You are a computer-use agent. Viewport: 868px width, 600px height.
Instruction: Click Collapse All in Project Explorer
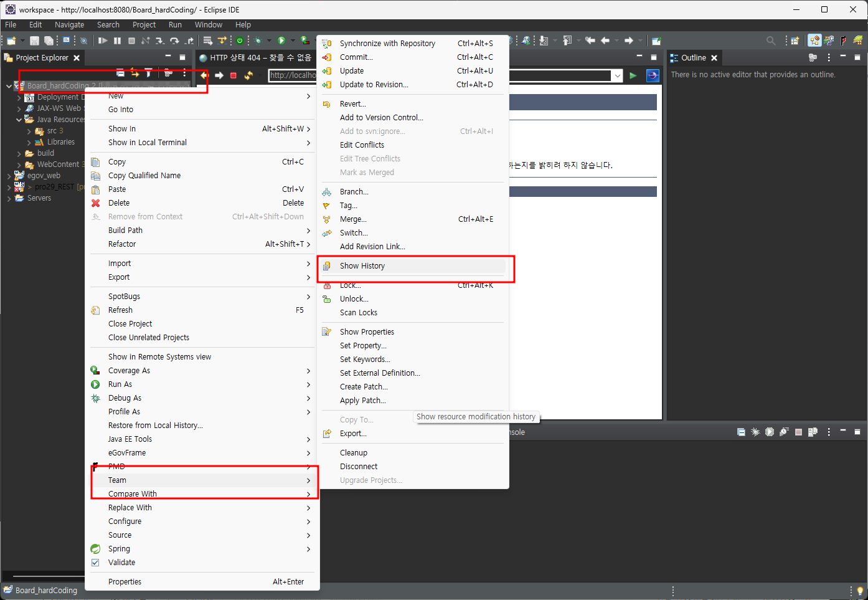120,73
